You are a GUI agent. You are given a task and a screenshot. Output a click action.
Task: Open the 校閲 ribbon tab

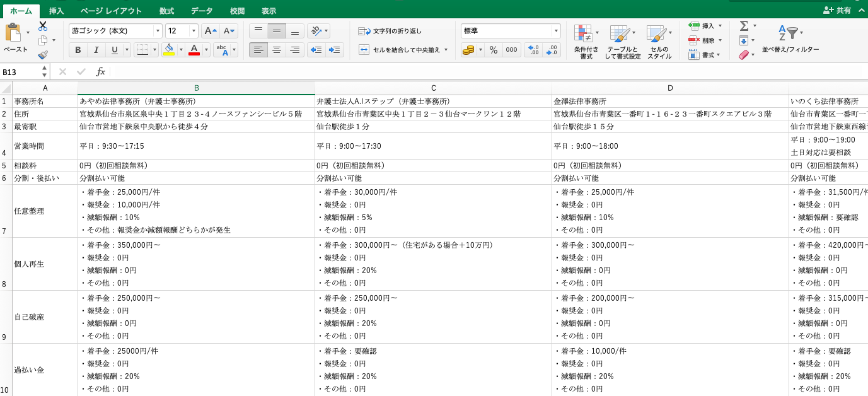coord(237,11)
